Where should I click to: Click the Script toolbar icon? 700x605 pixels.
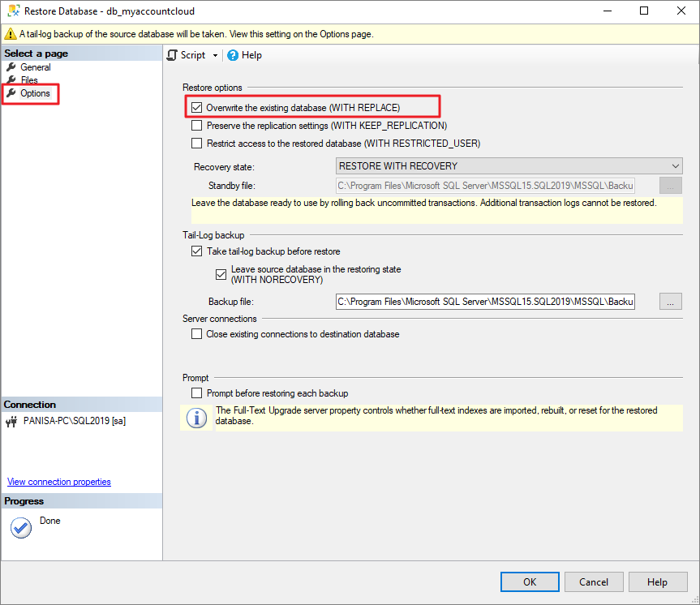(x=172, y=55)
